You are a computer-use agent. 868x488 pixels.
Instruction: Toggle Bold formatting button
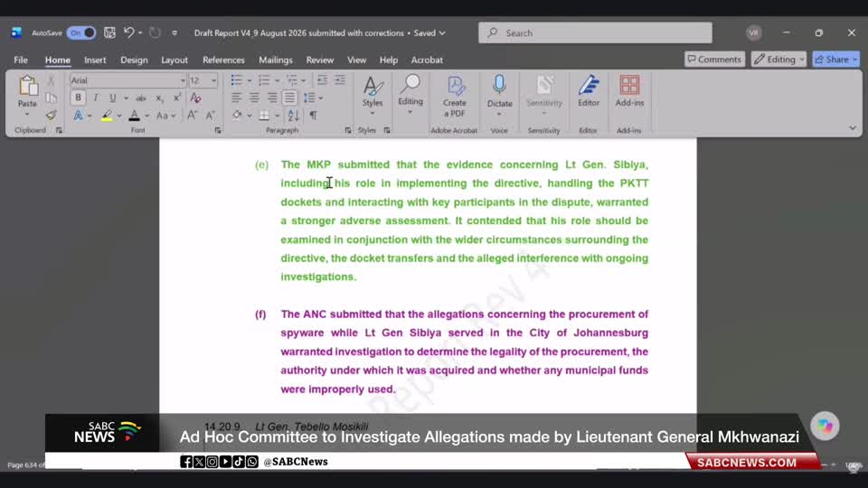(78, 98)
